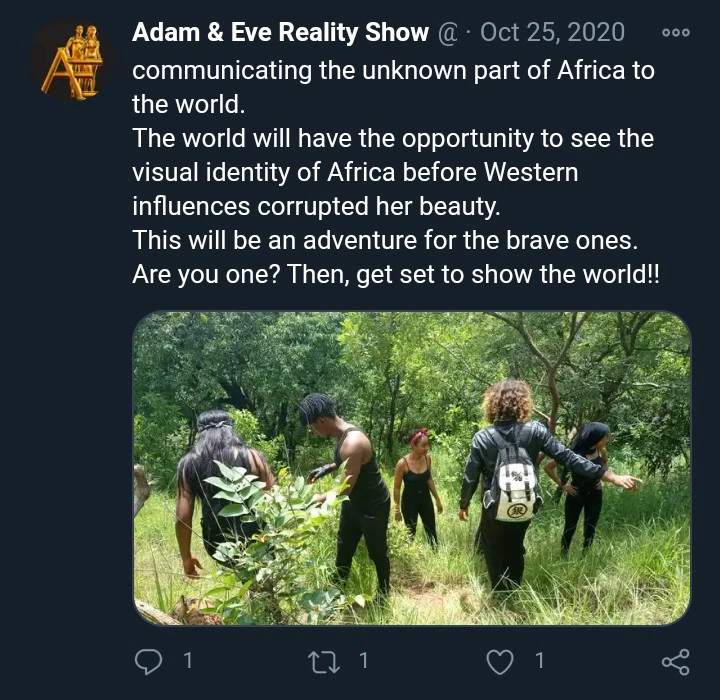Click the like count beside the heart
Screen dimensions: 720x700
[539, 661]
